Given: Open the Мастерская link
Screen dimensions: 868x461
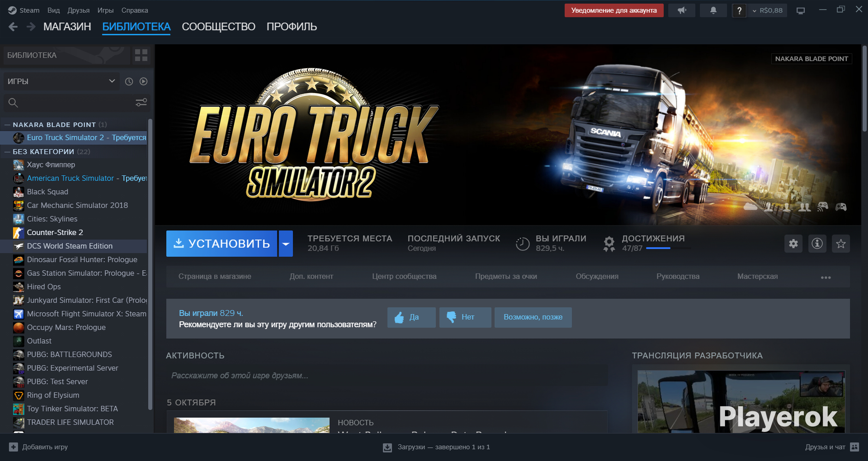Looking at the screenshot, I should point(757,277).
